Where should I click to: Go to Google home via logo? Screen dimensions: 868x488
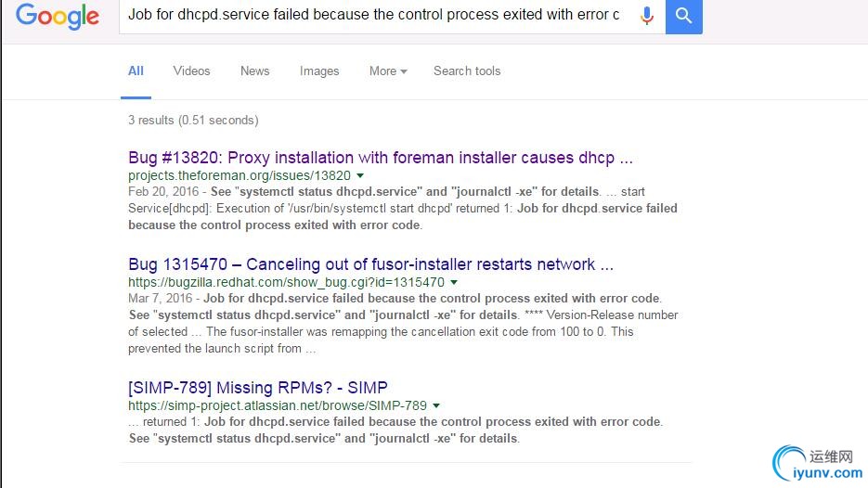pos(58,17)
